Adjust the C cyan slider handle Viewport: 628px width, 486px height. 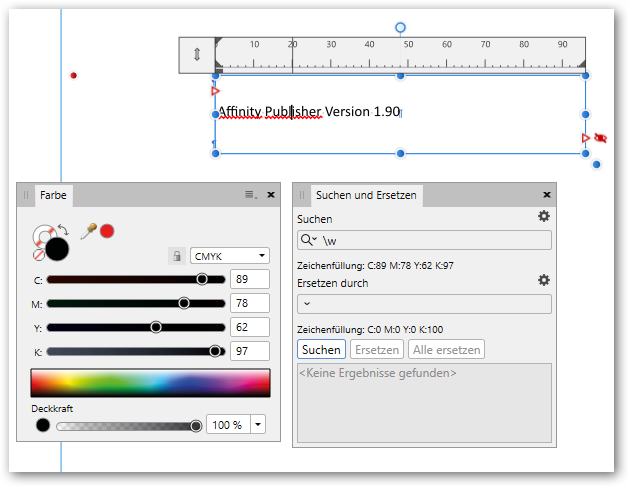point(202,279)
